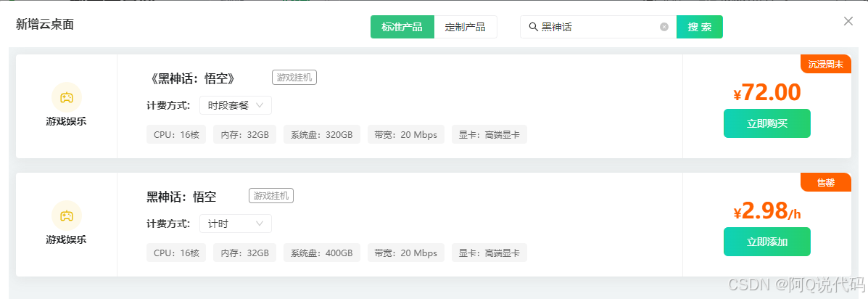Viewport: 868px width, 299px height.
Task: Open the 计时 billing dropdown
Action: pyautogui.click(x=235, y=223)
